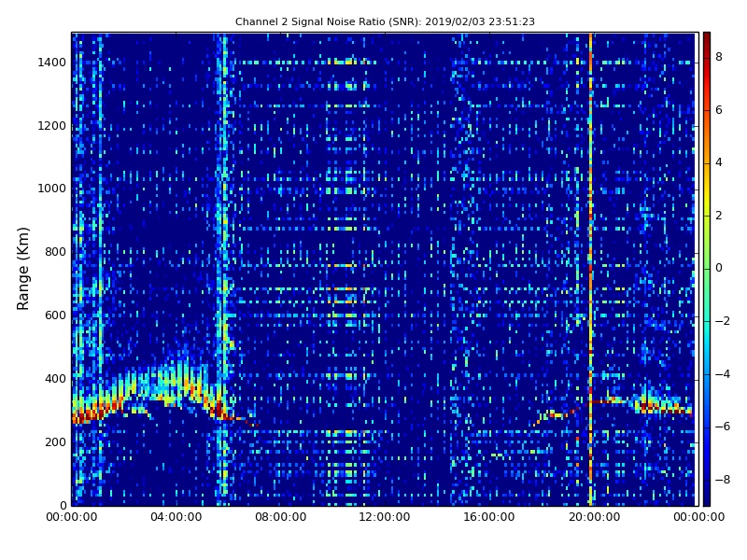747x560 pixels.
Task: Click the 12:00:00 time axis label
Action: (385, 517)
